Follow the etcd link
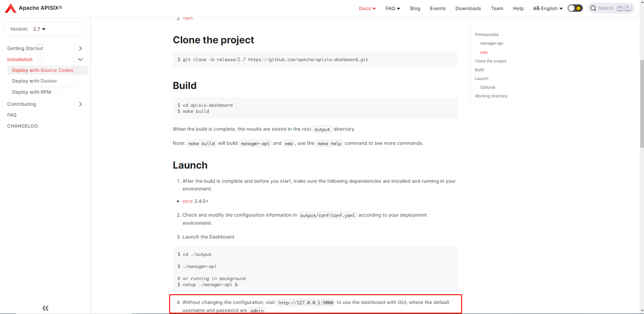Image resolution: width=644 pixels, height=314 pixels. click(188, 201)
